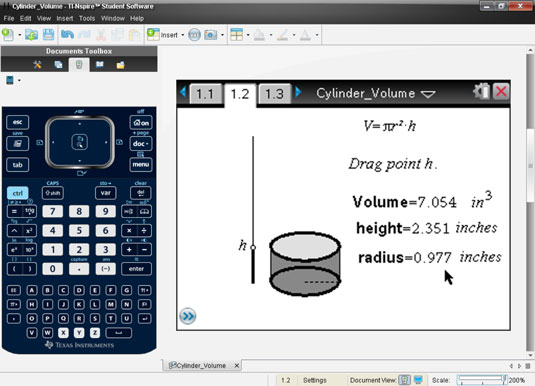Open the document settings gear icon
Screen dimensions: 535x386
[481, 91]
